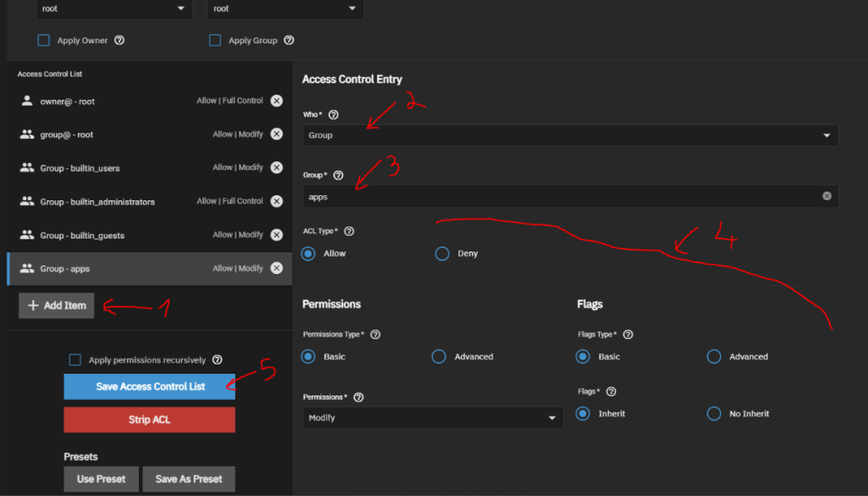Screen dimensions: 868x496
Task: Open the Who dropdown
Action: pos(569,135)
